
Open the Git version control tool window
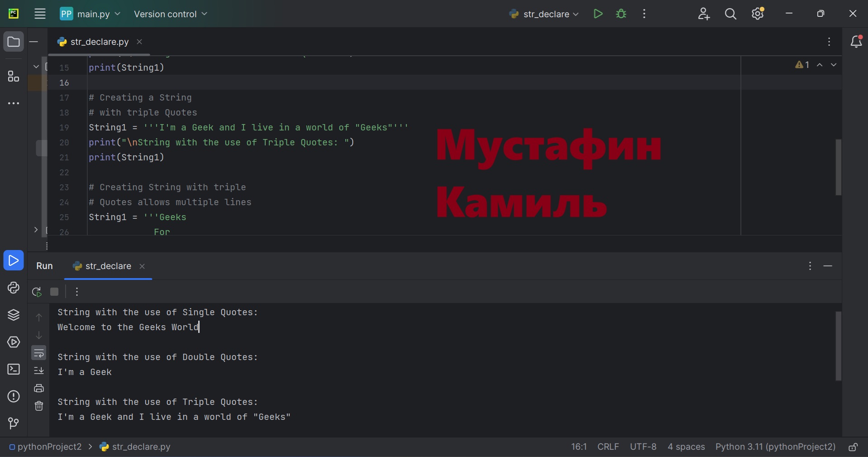(14, 423)
